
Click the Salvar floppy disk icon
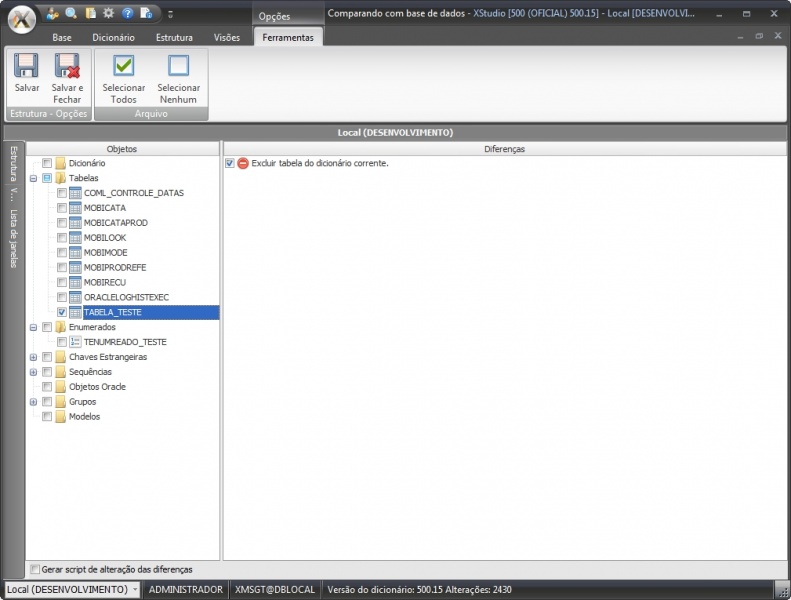[26, 66]
